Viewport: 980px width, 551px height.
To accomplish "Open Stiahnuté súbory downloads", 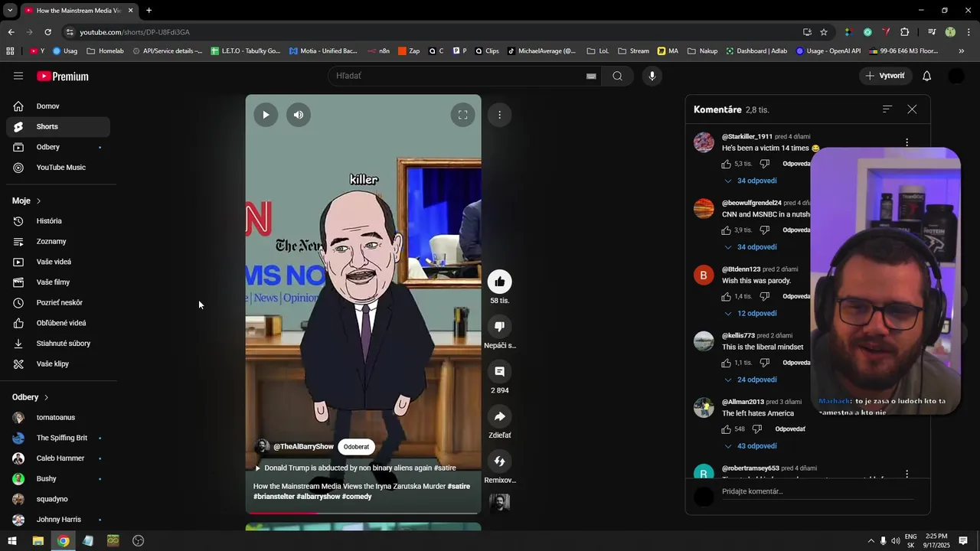I will (x=58, y=344).
